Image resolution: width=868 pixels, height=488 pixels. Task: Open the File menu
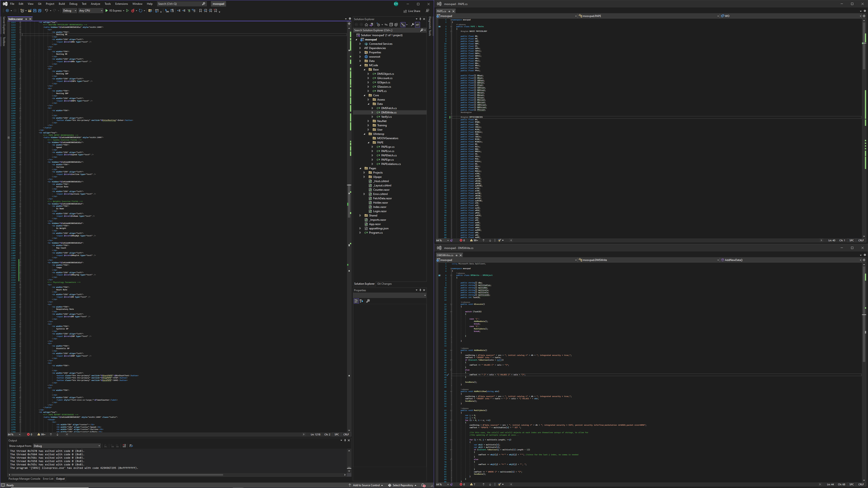pyautogui.click(x=12, y=4)
